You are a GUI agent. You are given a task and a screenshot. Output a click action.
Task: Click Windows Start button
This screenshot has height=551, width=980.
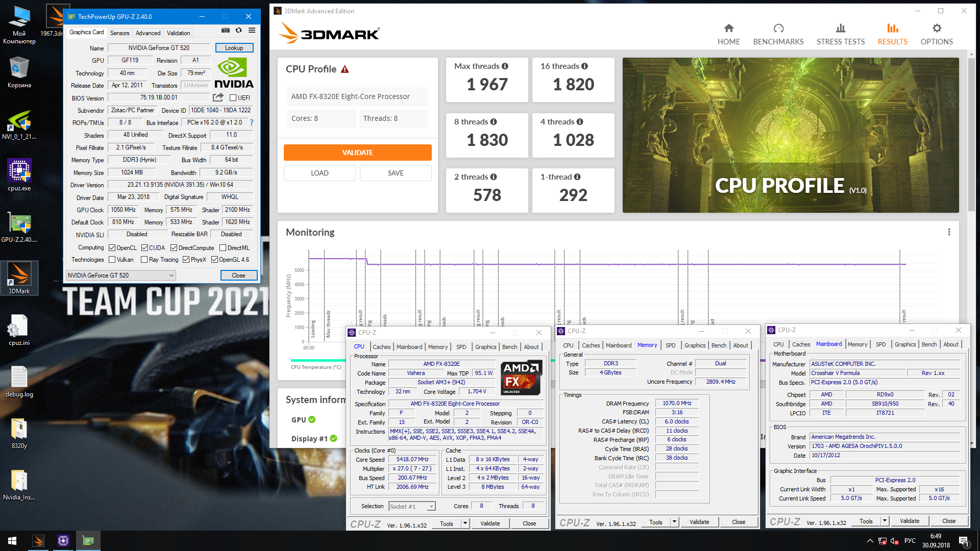[12, 541]
